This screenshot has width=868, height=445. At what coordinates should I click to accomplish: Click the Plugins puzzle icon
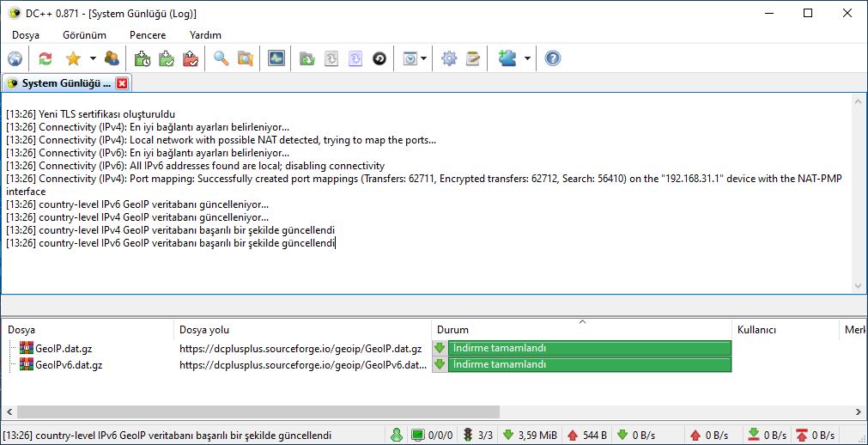(x=507, y=58)
